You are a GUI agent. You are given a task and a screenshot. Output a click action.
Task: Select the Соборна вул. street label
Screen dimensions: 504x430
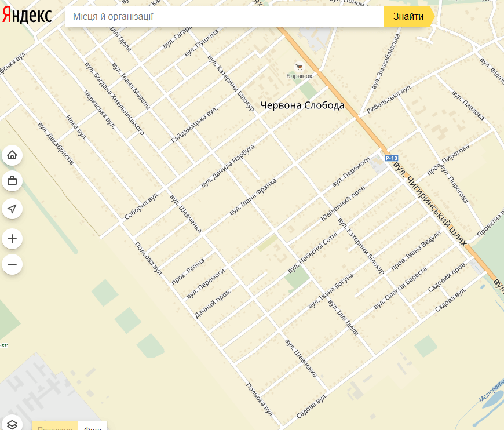(x=142, y=206)
